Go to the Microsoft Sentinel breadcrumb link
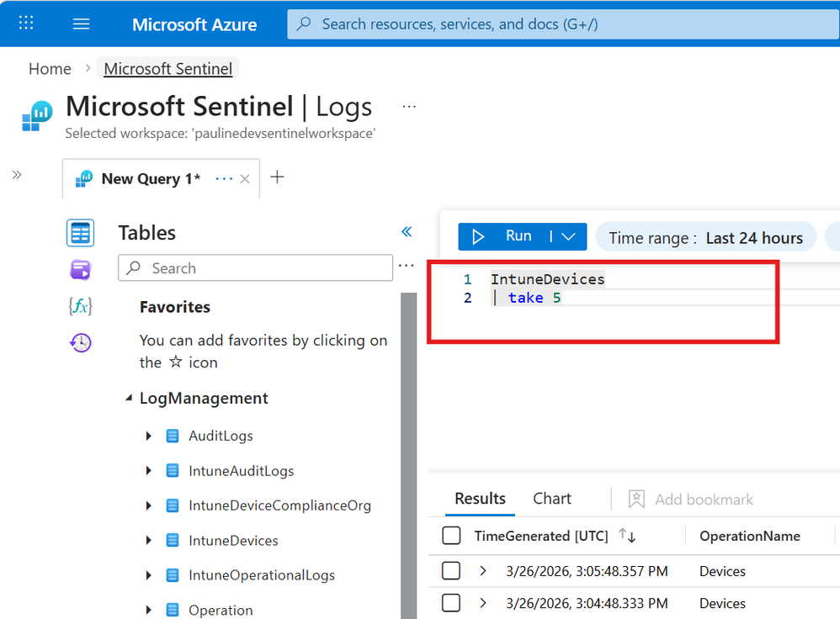This screenshot has width=840, height=619. click(x=167, y=69)
